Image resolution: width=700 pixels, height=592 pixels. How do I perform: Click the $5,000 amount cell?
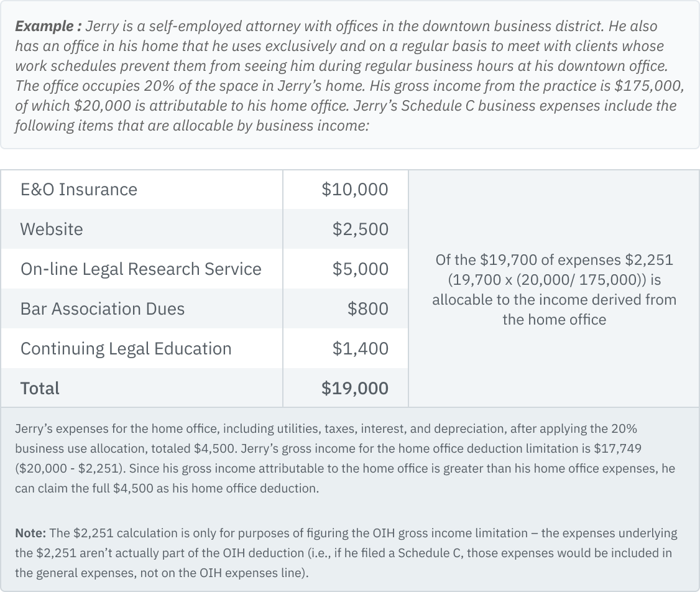pos(360,269)
